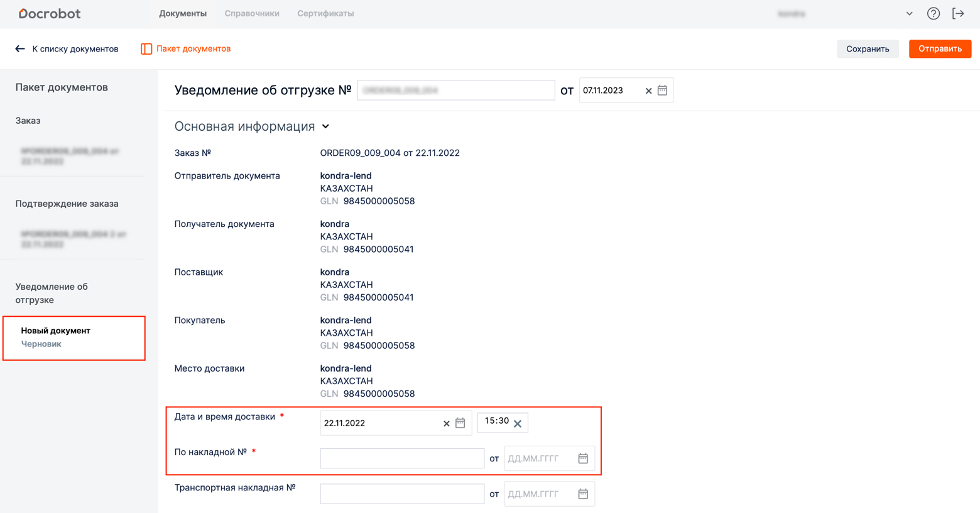
Task: Open calendar for transport waybill date
Action: pyautogui.click(x=583, y=494)
